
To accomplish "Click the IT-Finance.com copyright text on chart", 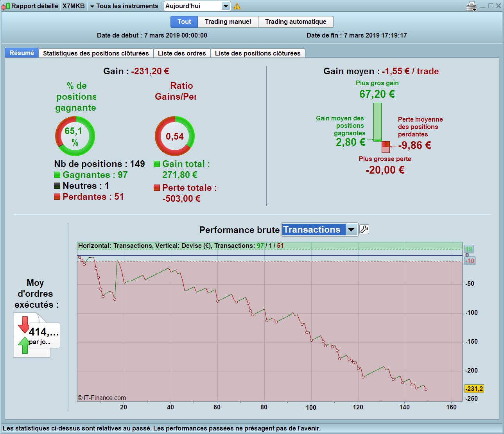I will coord(102,398).
